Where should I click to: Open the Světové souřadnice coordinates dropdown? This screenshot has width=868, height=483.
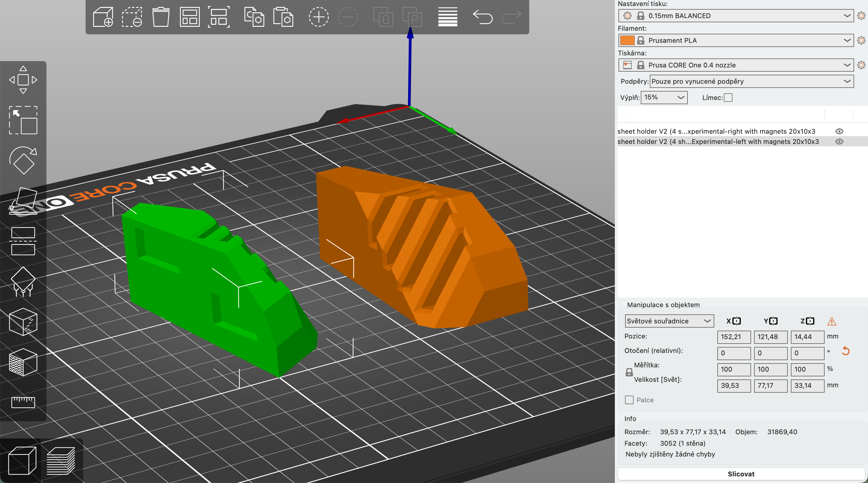pos(669,321)
